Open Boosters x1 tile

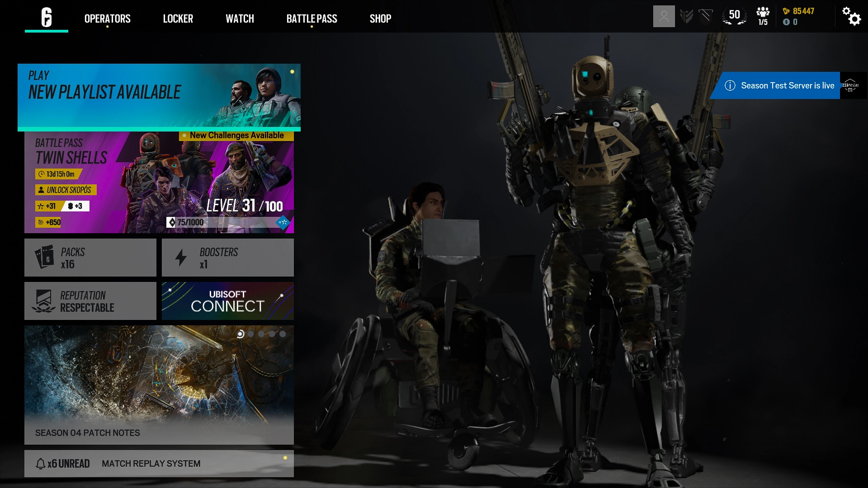(x=227, y=258)
